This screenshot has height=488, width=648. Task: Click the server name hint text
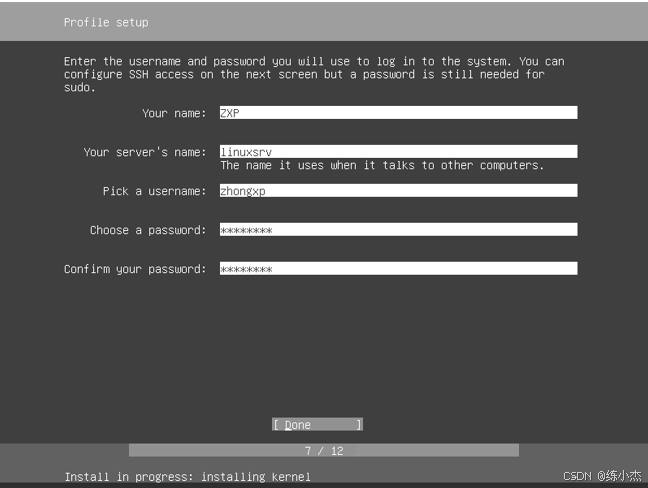point(382,165)
